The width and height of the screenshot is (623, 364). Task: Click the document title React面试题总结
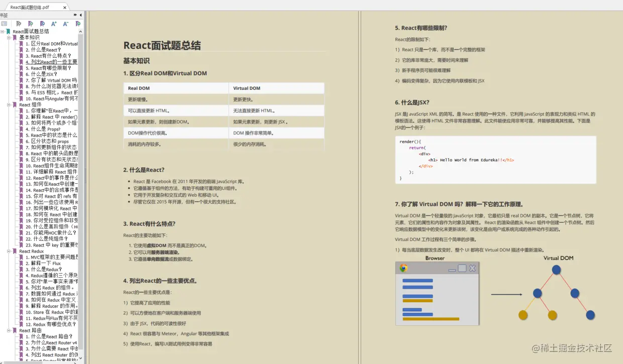162,45
